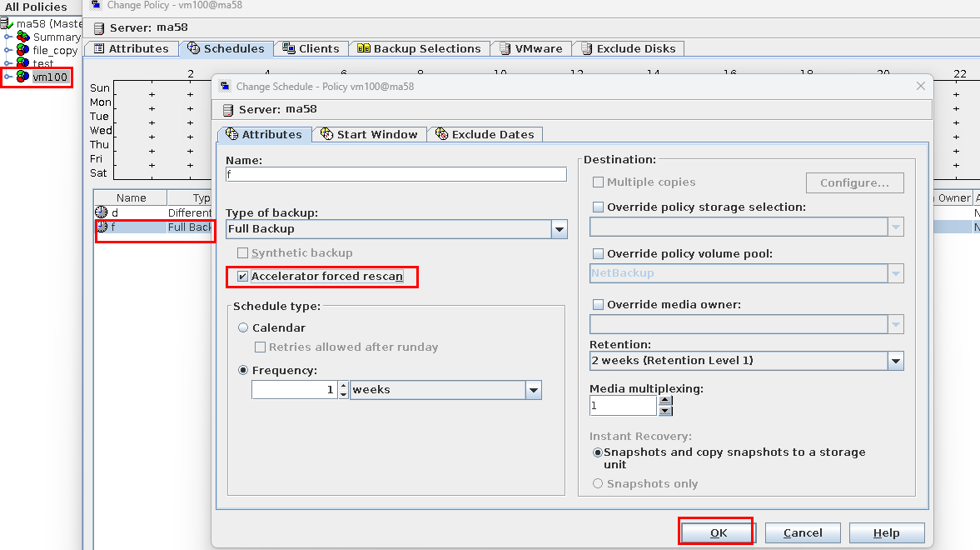Uncheck Accelerator forced rescan
980x550 pixels.
[x=242, y=276]
